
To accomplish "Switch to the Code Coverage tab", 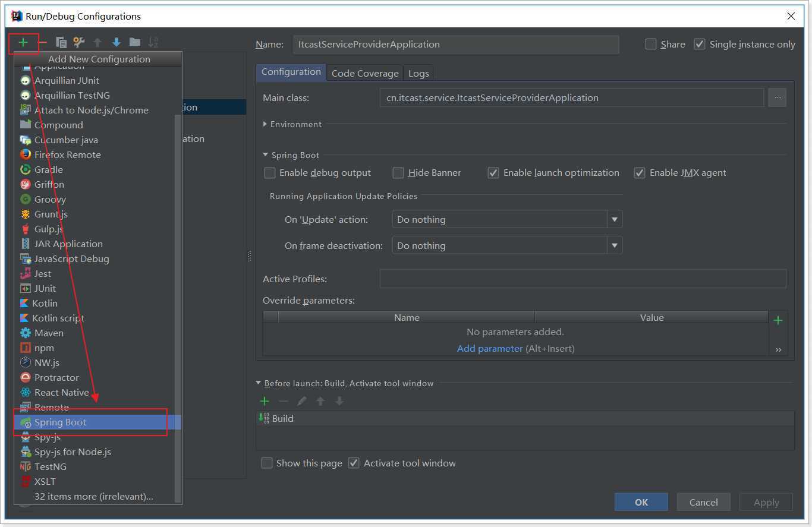I will pyautogui.click(x=365, y=73).
